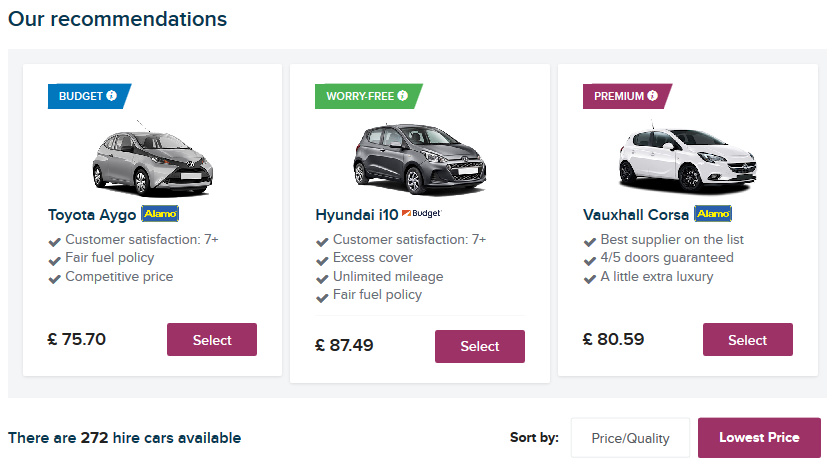This screenshot has height=468, width=827.
Task: Click the Vauxhall Corsa car title
Action: pyautogui.click(x=636, y=215)
